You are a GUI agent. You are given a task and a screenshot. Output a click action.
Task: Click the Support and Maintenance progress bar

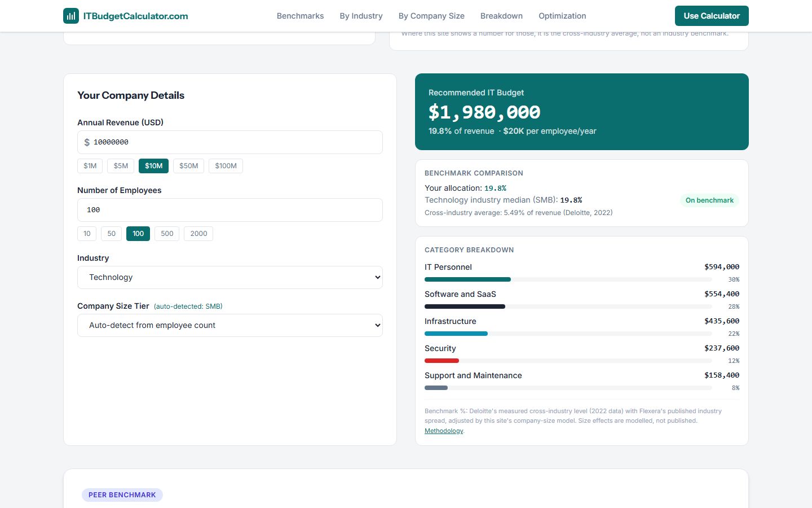[568, 388]
